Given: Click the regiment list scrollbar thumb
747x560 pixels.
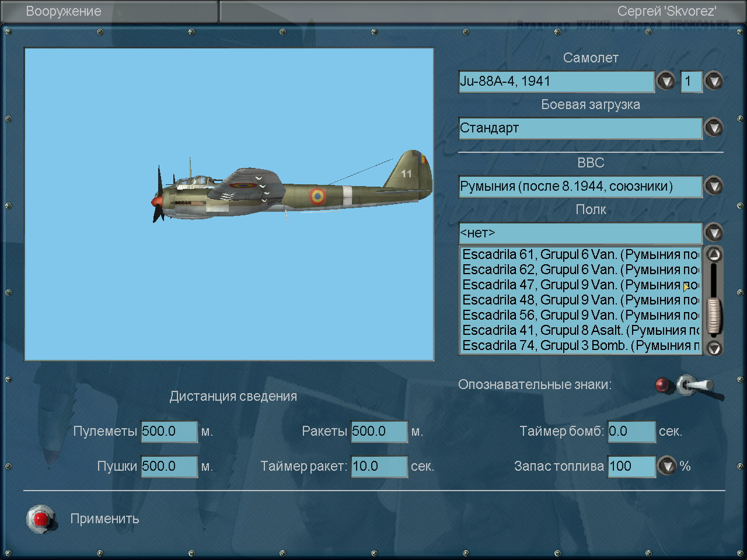Looking at the screenshot, I should point(714,315).
